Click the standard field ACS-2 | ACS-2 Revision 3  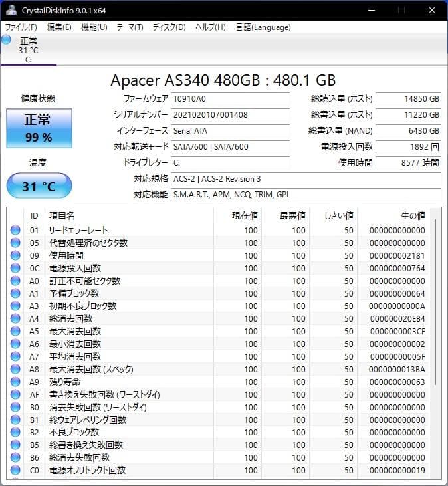tap(306, 179)
